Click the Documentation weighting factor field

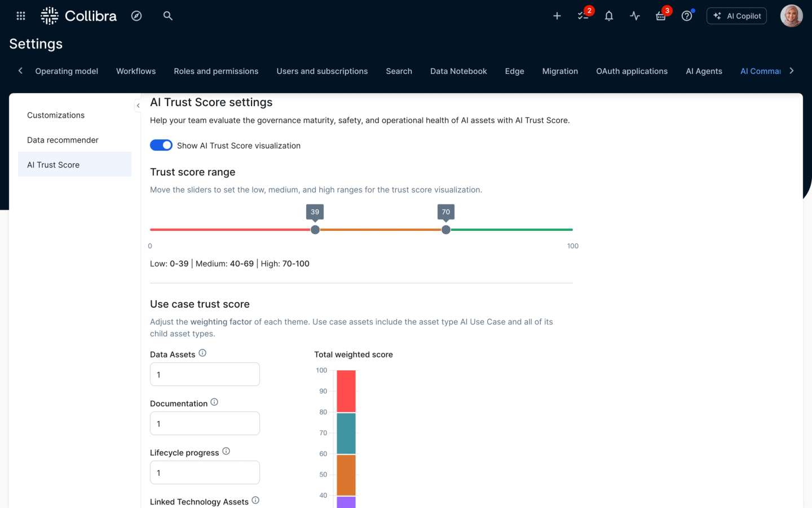(x=205, y=423)
